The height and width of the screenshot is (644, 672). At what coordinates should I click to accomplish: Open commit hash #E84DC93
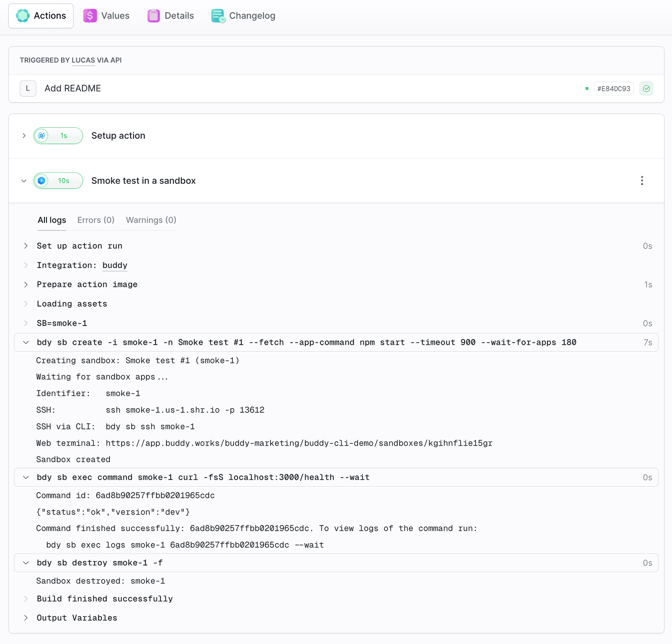click(614, 89)
